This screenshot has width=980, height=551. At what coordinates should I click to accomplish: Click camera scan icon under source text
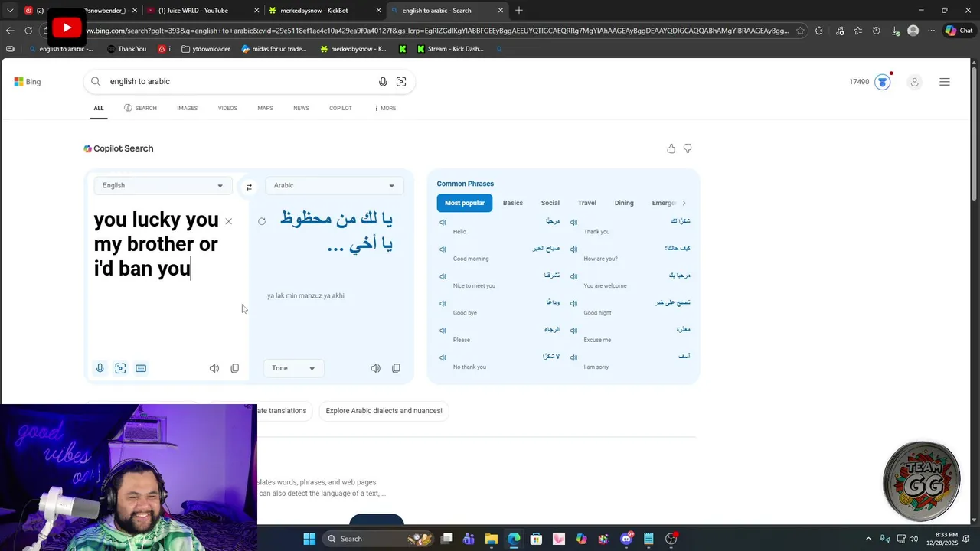[120, 368]
